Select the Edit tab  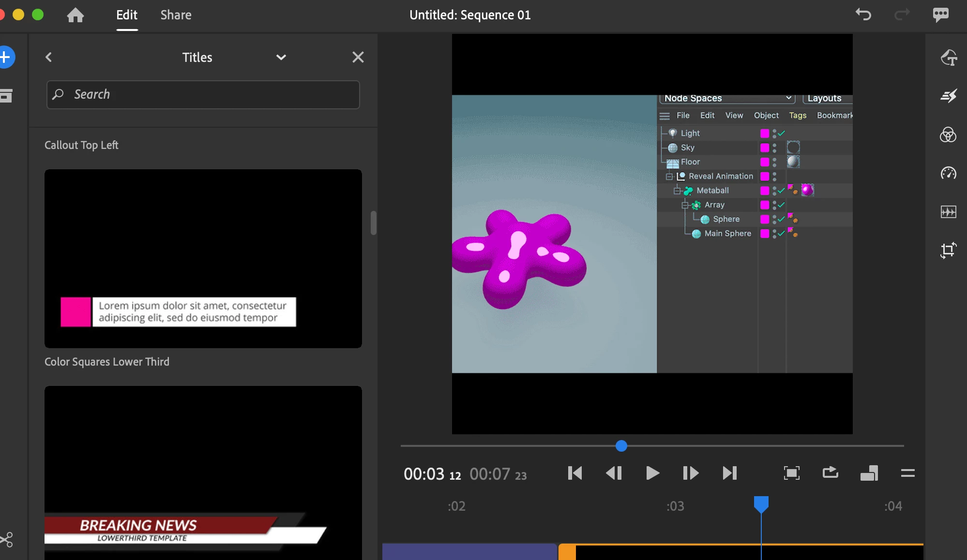[127, 15]
